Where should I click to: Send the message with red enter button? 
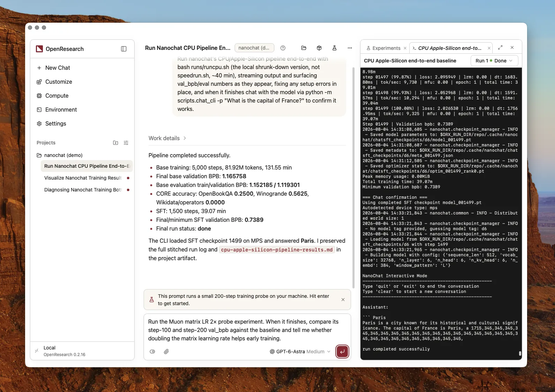click(342, 352)
